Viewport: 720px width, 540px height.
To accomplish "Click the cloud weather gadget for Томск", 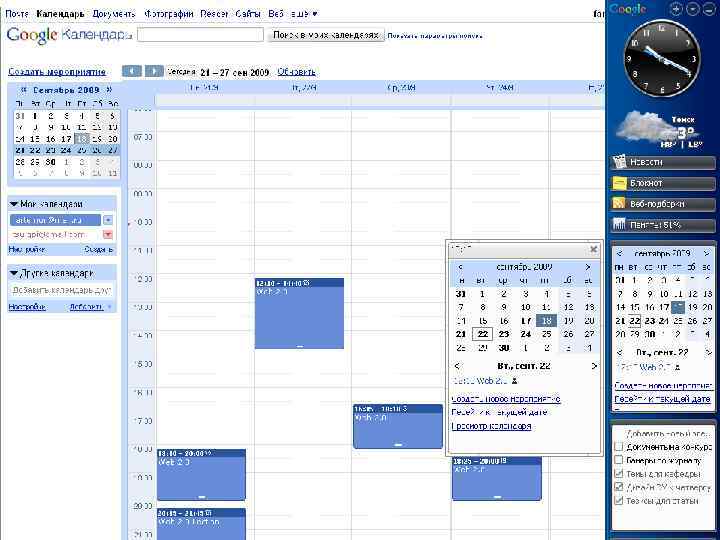I will coord(658,130).
